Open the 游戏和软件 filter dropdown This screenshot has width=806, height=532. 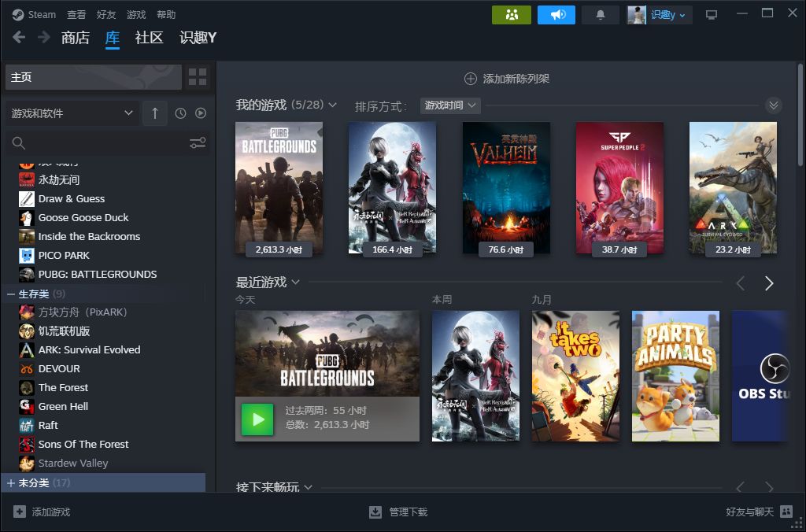click(x=72, y=113)
